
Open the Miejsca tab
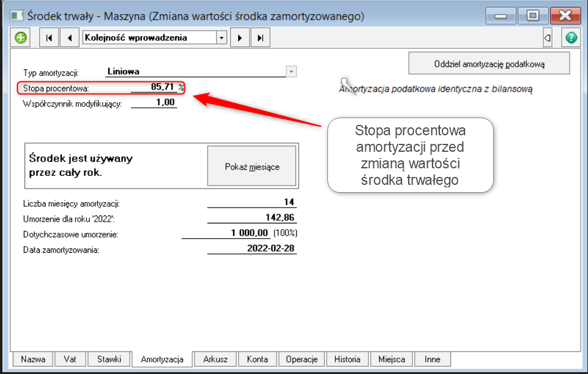[x=392, y=359]
